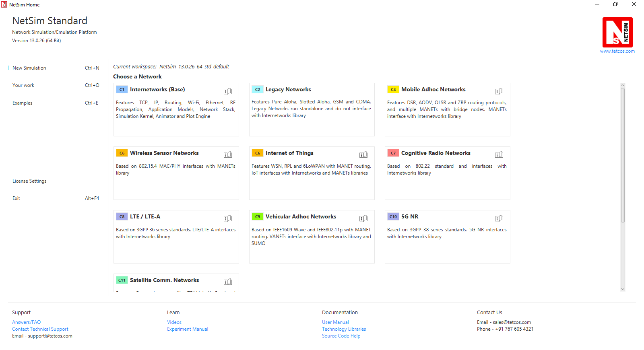This screenshot has height=350, width=644.
Task: Click the C10 5G NR badge
Action: tap(393, 216)
